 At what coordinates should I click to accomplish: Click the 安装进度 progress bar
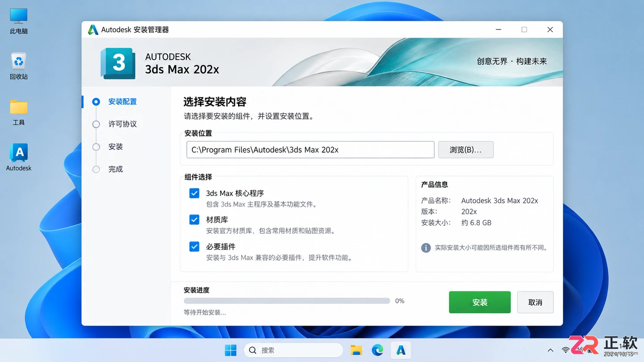click(287, 301)
